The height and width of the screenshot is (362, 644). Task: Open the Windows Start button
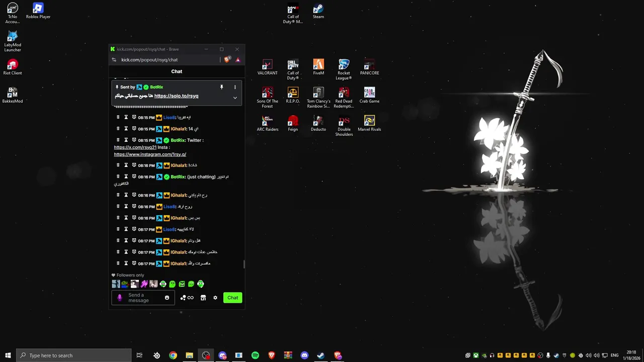point(8,355)
